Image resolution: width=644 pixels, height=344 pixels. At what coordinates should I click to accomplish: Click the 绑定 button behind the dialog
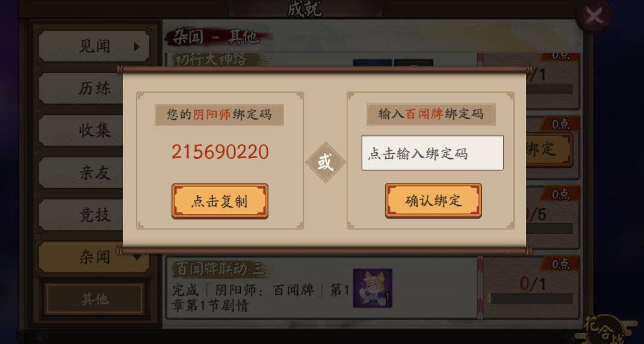(x=548, y=149)
